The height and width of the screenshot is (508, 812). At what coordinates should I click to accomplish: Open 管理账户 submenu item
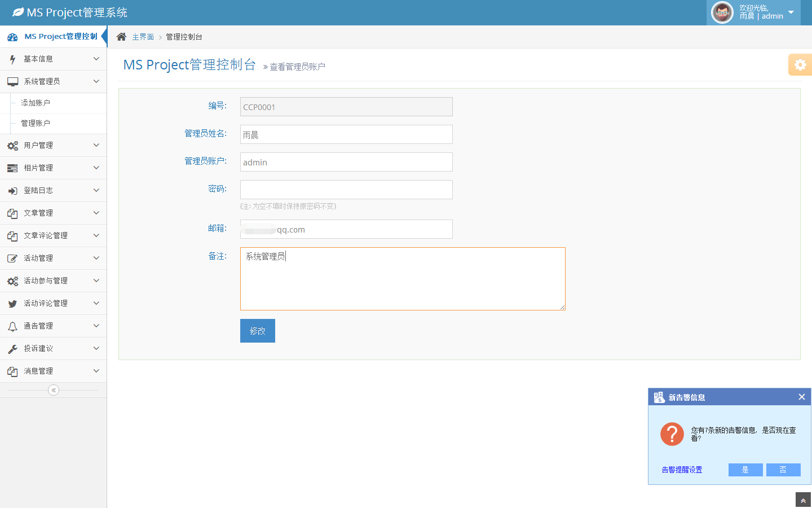tap(36, 123)
